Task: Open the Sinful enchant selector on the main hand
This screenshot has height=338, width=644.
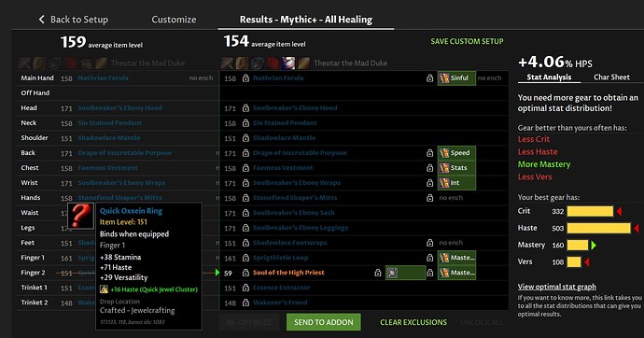Action: coord(456,78)
